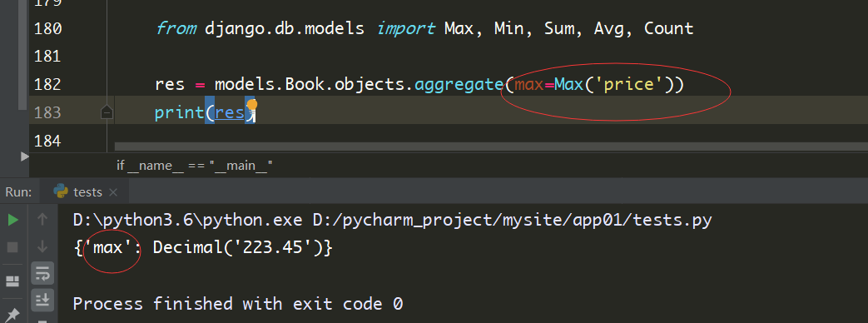Toggle the pin tab icon
The height and width of the screenshot is (323, 868).
[x=12, y=315]
